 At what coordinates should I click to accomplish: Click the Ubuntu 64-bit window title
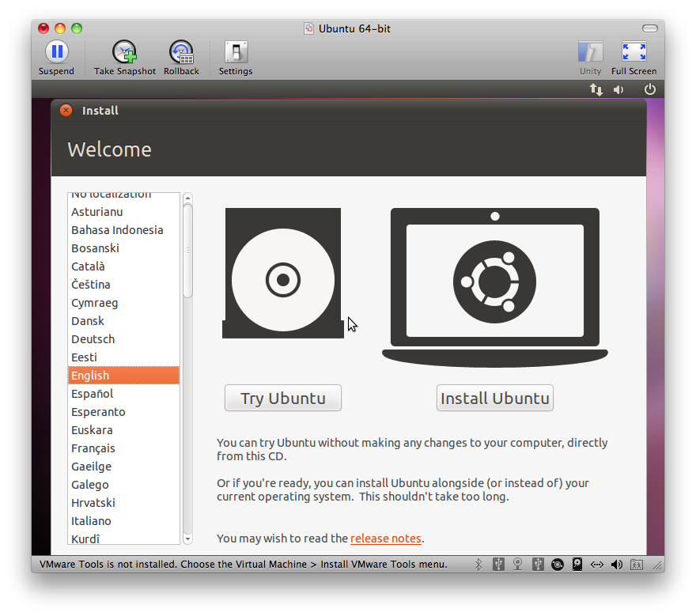pos(354,28)
